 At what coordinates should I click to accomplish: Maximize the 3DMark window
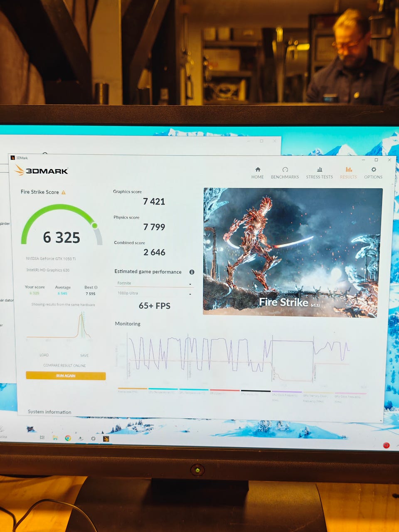tap(376, 160)
